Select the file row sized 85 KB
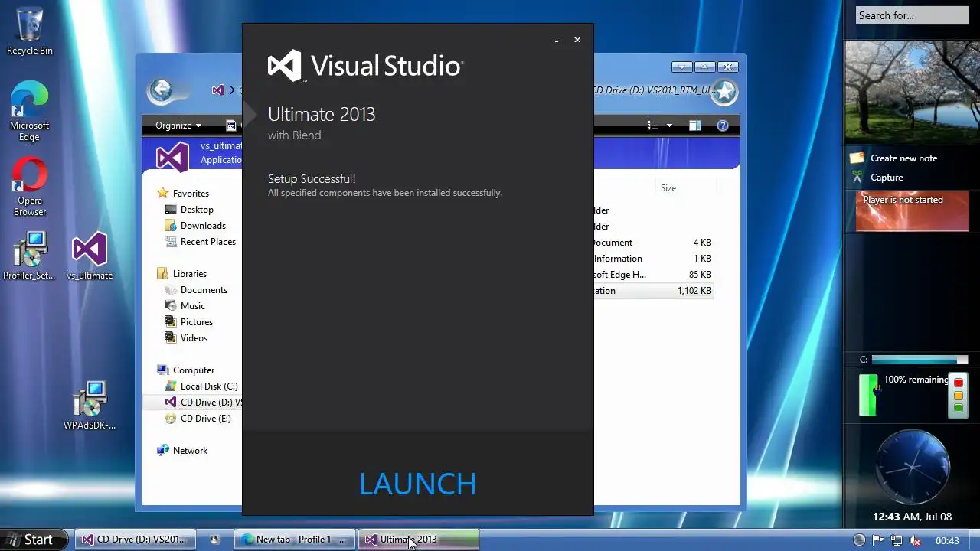Image resolution: width=980 pixels, height=551 pixels. 653,275
